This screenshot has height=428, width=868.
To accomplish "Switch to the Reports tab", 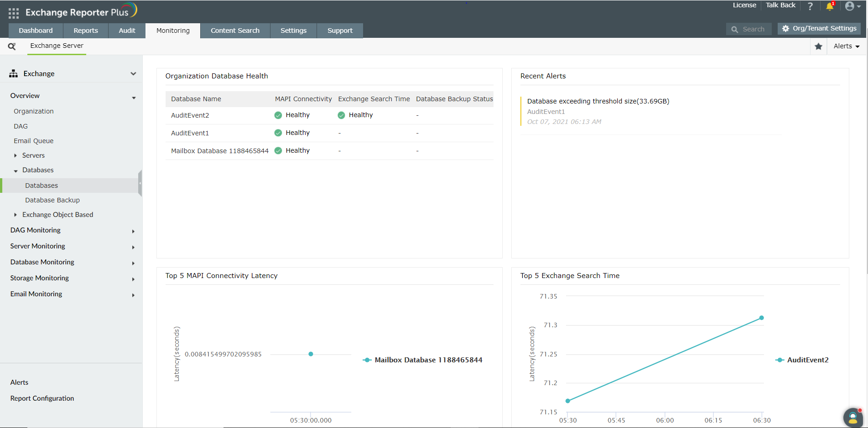I will point(85,30).
